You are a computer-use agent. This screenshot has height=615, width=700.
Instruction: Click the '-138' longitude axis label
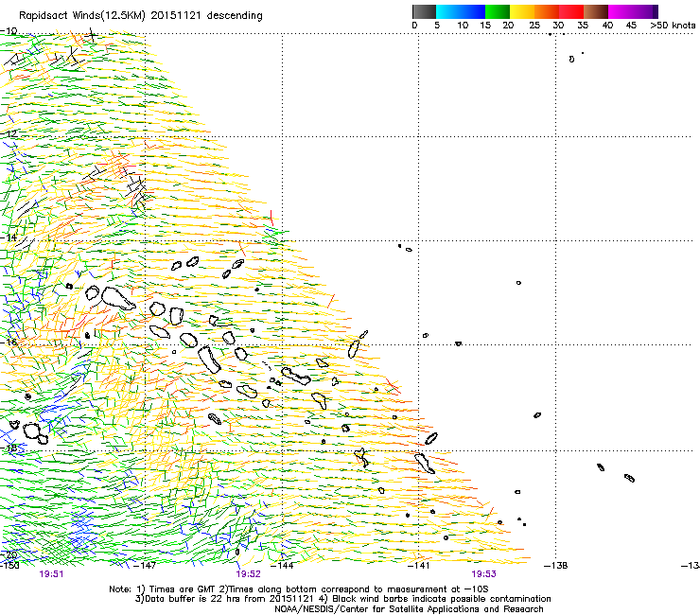555,566
